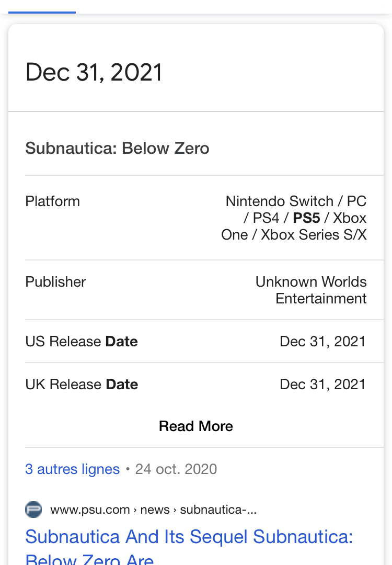392x565 pixels.
Task: Click the psu.com site favicon
Action: tap(33, 510)
